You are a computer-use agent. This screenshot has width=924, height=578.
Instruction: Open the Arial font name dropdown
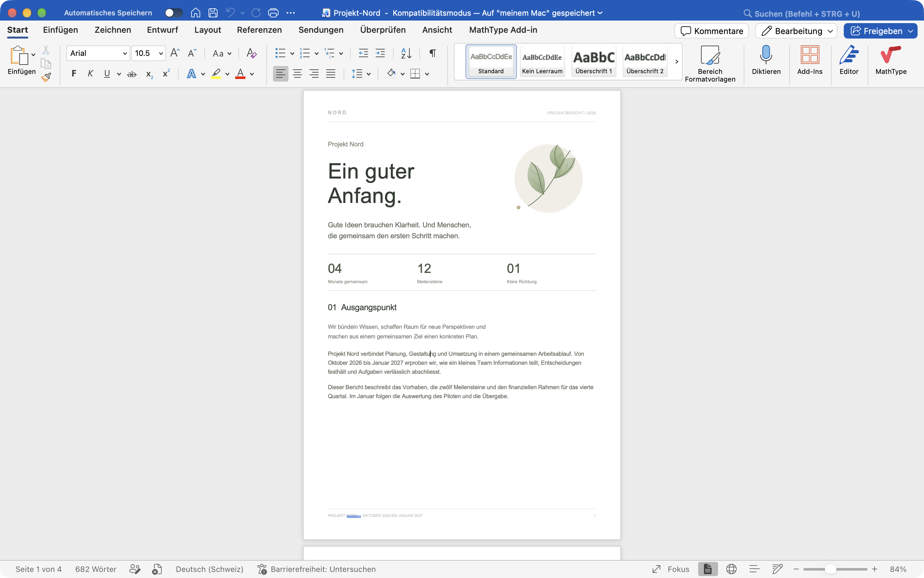point(125,54)
